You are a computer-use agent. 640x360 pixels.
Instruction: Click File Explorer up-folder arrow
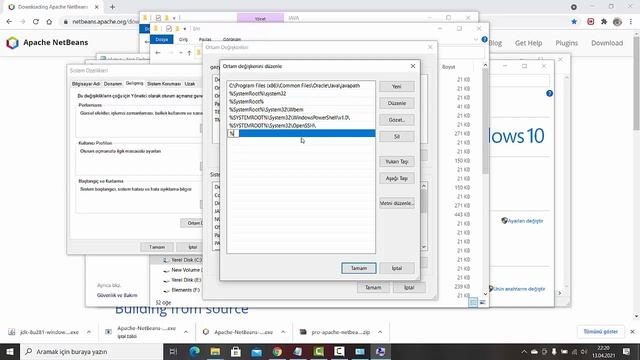[189, 53]
